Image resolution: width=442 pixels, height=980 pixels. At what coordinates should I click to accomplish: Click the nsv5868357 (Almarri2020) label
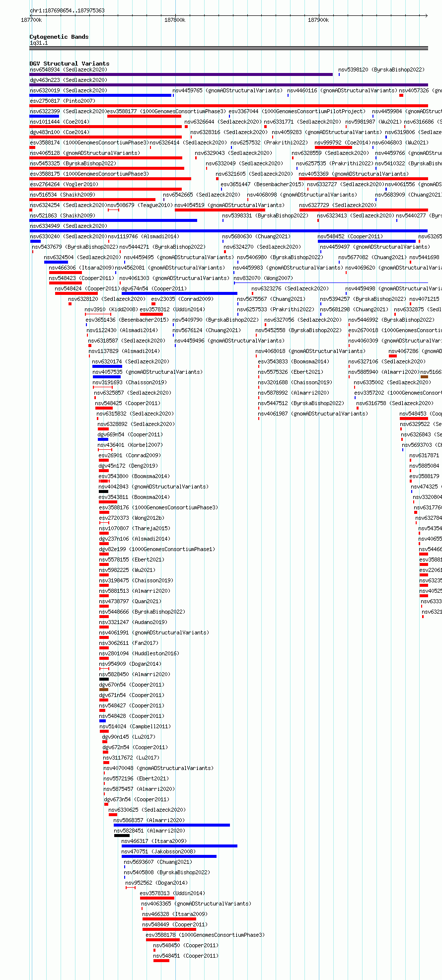click(149, 821)
